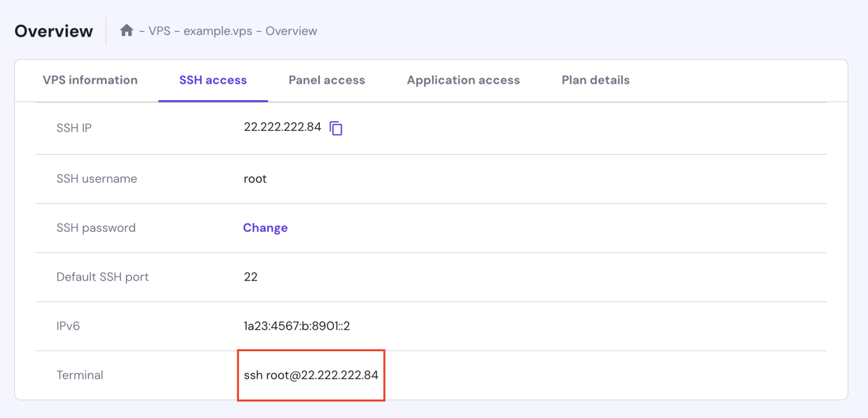This screenshot has width=868, height=418.
Task: Click the ssh root@22.222.222.84 terminal command
Action: 311,375
